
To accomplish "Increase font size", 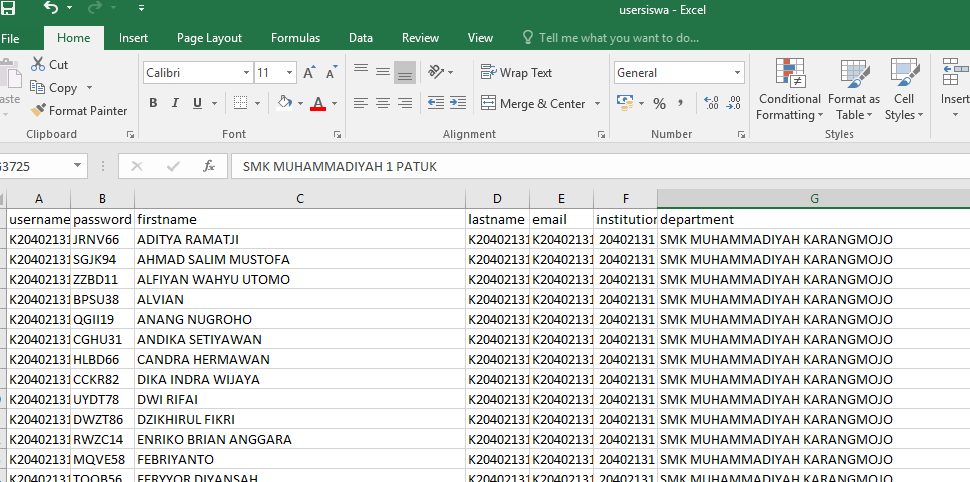I will pyautogui.click(x=309, y=72).
